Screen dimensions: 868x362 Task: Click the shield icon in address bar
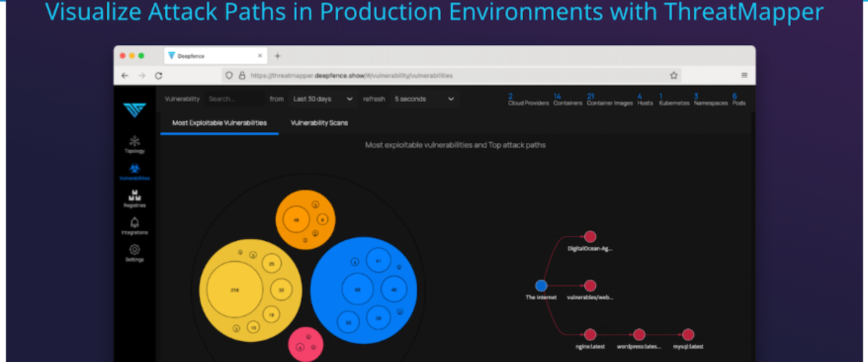(x=229, y=76)
